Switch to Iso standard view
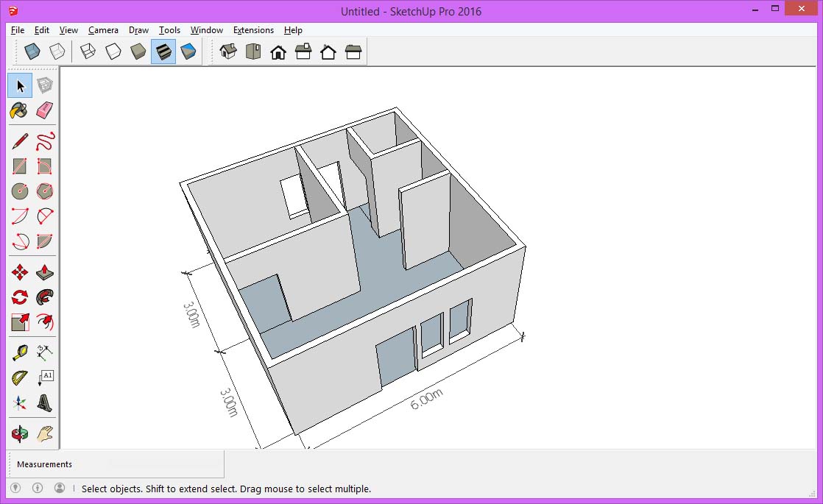 228,51
